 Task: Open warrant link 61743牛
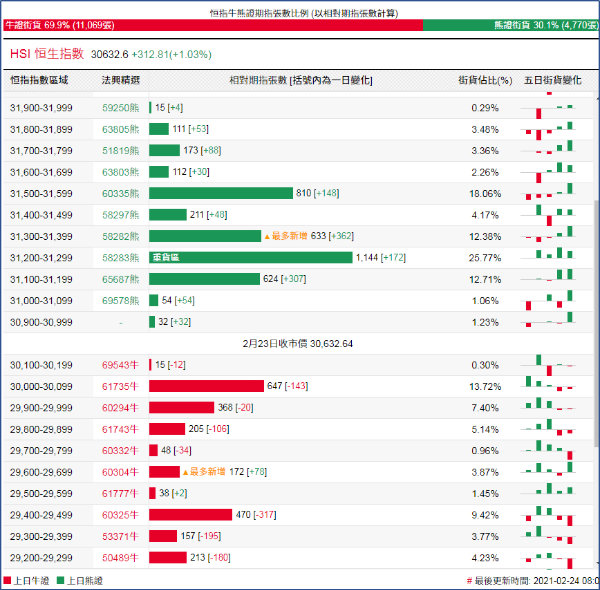point(120,429)
